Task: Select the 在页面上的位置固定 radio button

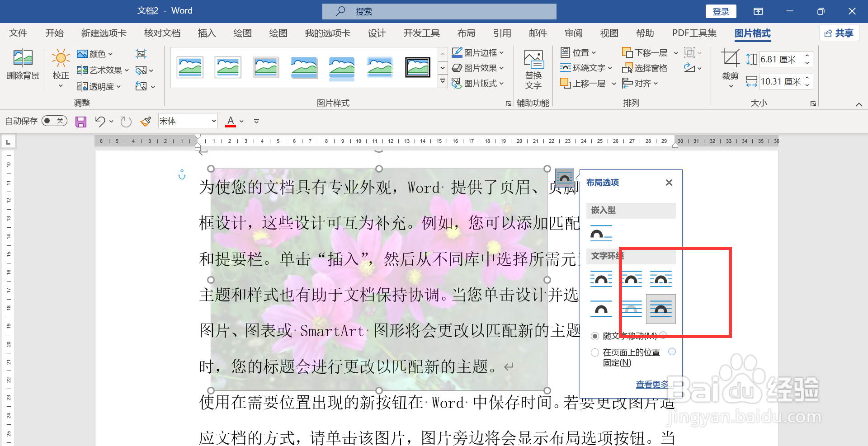Action: [595, 352]
